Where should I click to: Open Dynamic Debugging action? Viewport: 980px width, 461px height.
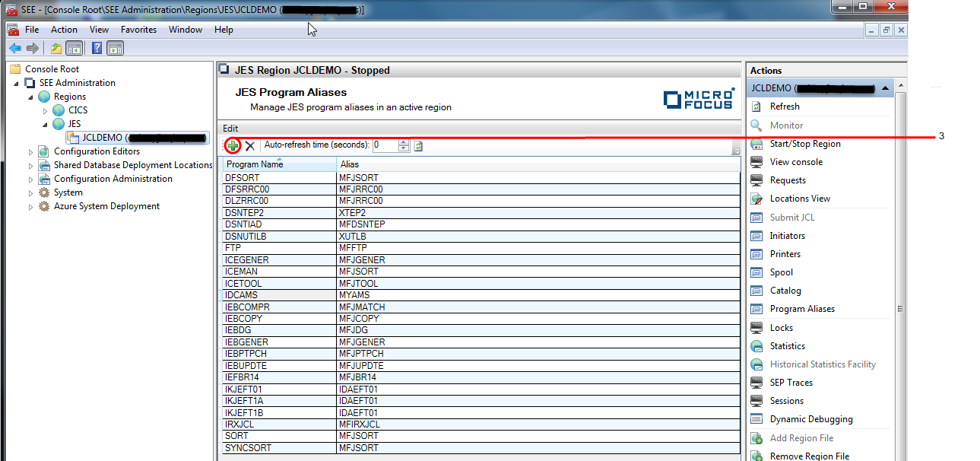[x=810, y=419]
